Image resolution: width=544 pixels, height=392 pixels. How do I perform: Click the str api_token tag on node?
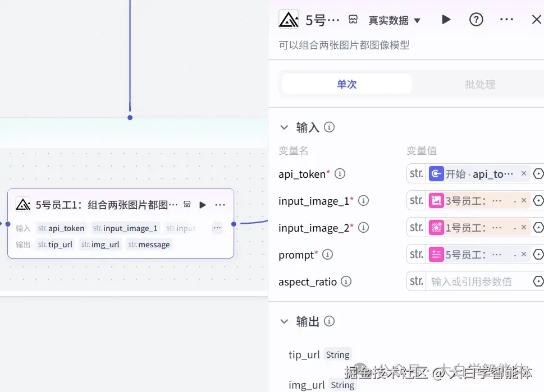click(x=61, y=228)
